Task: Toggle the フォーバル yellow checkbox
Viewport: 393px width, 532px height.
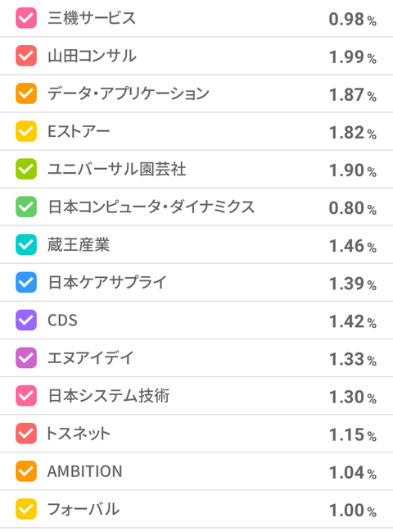Action: coord(26,509)
